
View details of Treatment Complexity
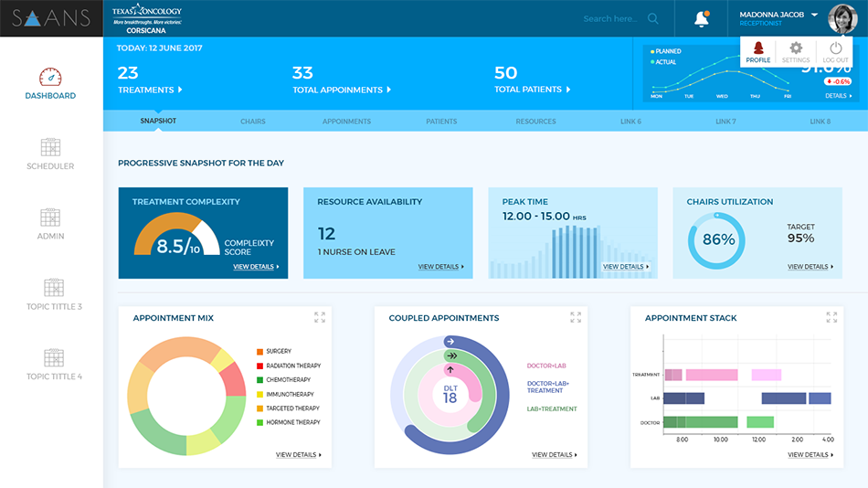click(x=256, y=267)
